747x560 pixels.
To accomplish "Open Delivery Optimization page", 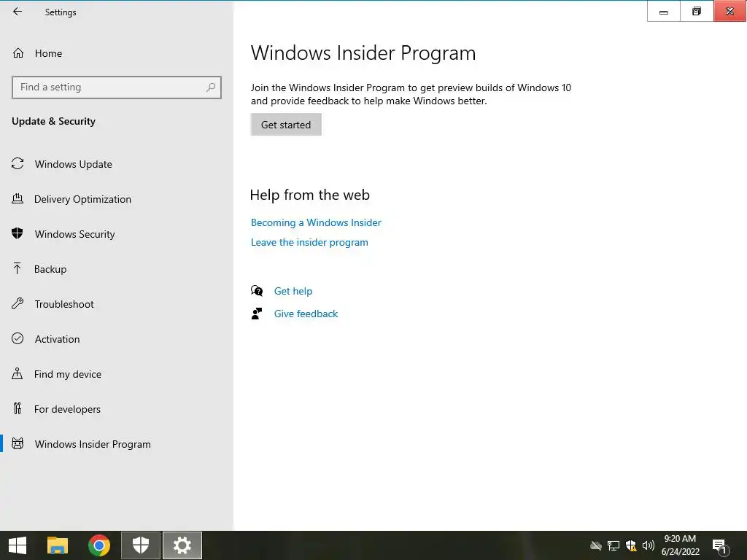I will tap(82, 200).
